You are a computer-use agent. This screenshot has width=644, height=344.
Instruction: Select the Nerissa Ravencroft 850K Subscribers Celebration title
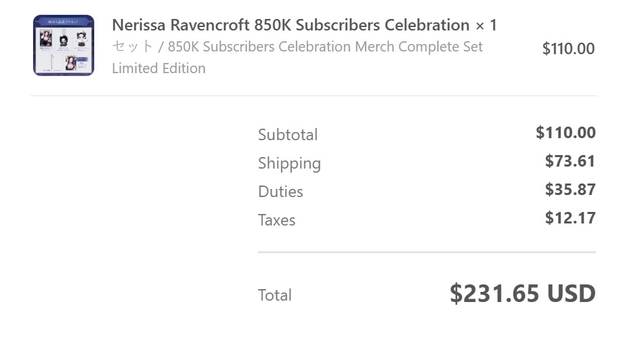pos(291,25)
